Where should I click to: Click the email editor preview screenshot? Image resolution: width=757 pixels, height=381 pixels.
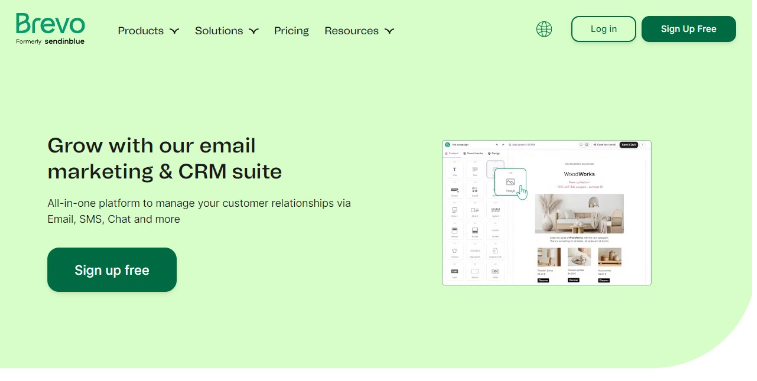pyautogui.click(x=547, y=213)
